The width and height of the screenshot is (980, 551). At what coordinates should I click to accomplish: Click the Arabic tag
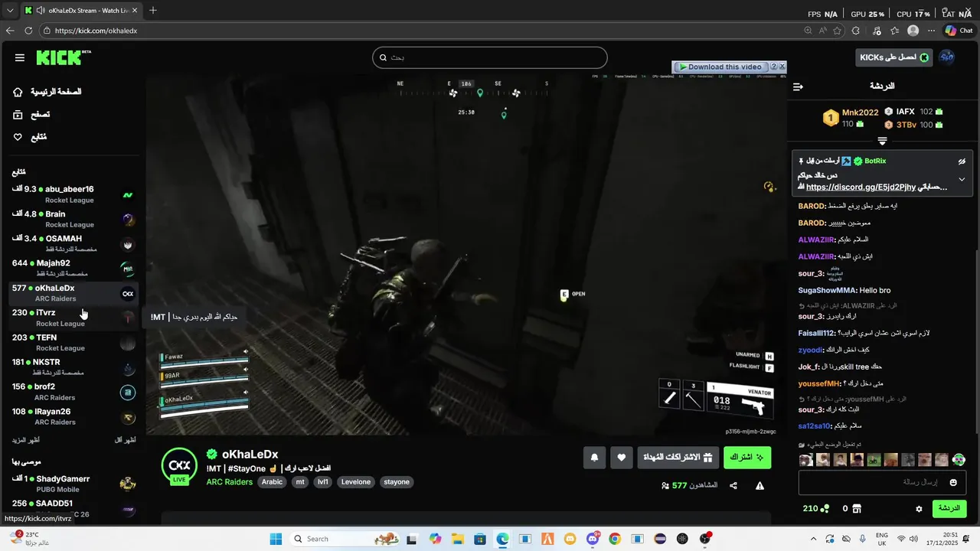[272, 482]
